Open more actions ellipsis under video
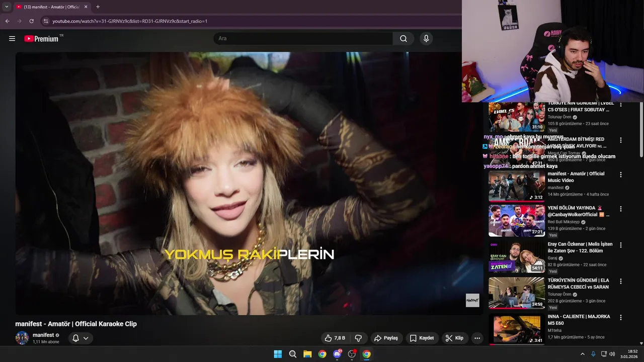The image size is (644, 362). click(x=477, y=338)
